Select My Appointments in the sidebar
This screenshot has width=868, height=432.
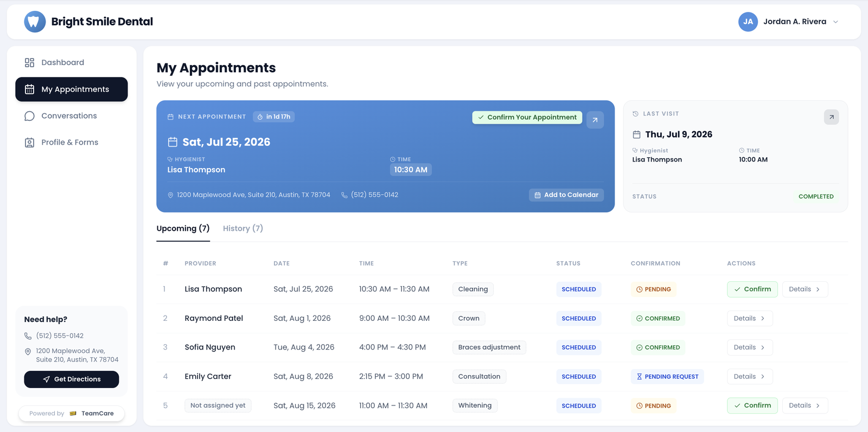pyautogui.click(x=72, y=89)
